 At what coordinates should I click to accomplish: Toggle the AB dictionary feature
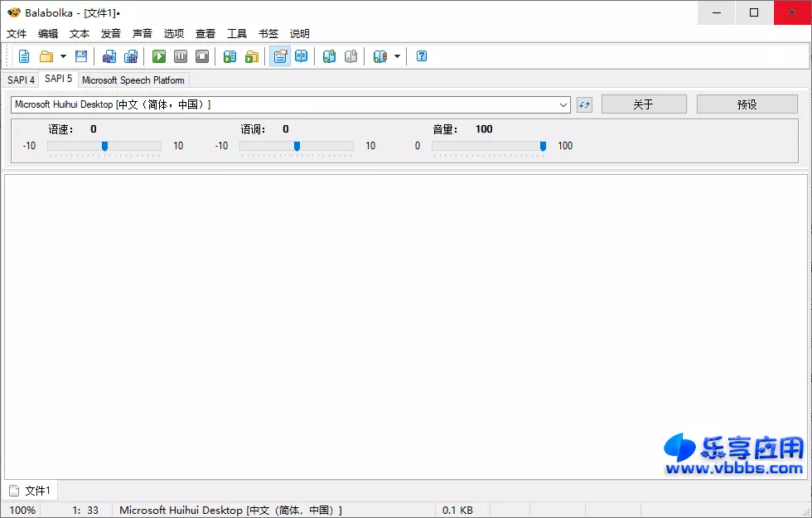click(x=302, y=56)
